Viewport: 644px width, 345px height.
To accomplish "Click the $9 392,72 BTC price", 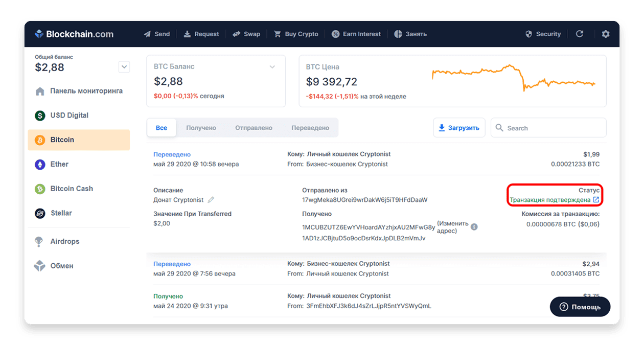I will click(332, 82).
